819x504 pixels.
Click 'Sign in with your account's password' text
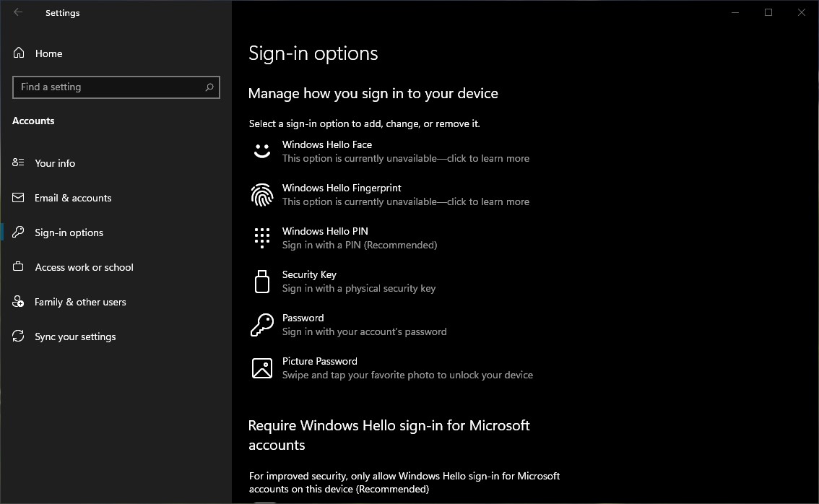365,331
